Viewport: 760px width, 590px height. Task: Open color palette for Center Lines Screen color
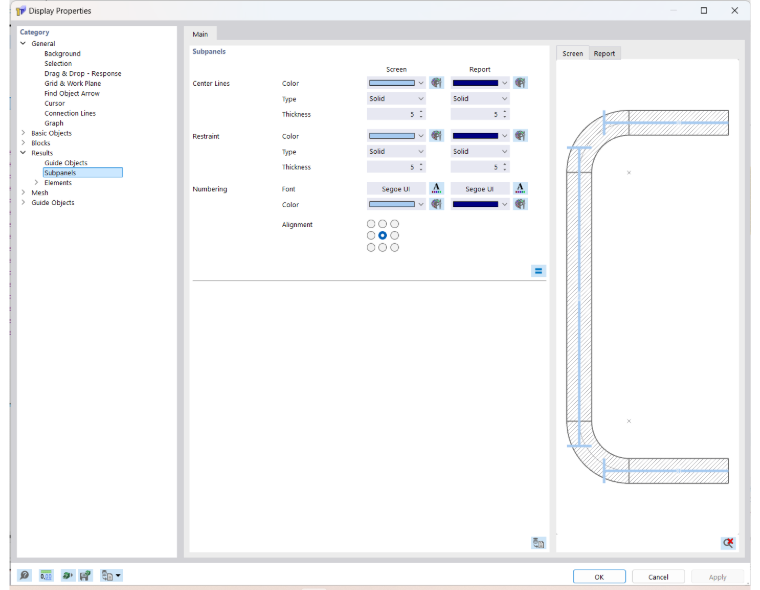(436, 83)
